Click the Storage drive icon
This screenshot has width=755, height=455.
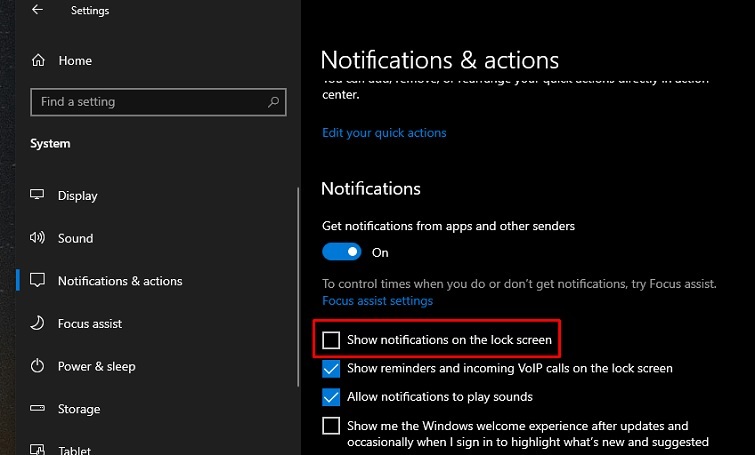click(38, 409)
